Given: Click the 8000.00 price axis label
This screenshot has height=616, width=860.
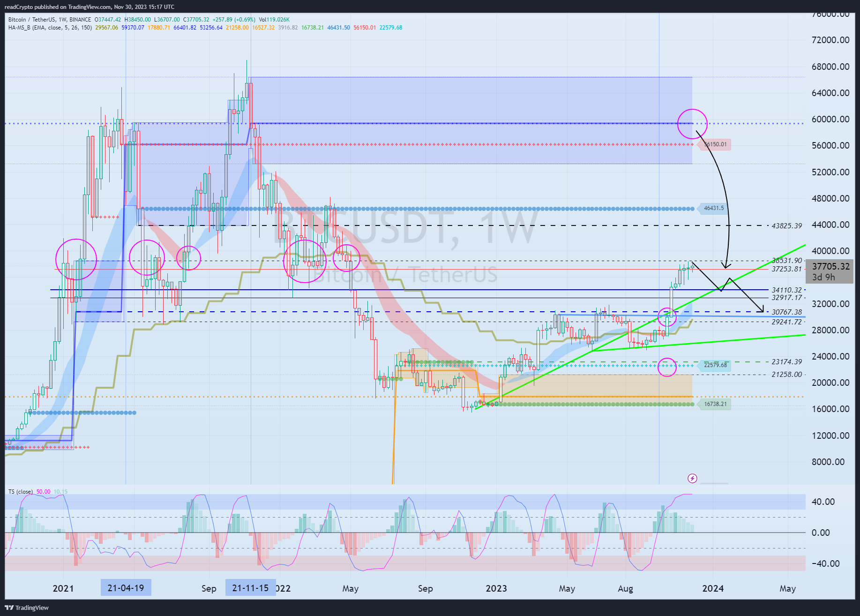Looking at the screenshot, I should point(828,462).
